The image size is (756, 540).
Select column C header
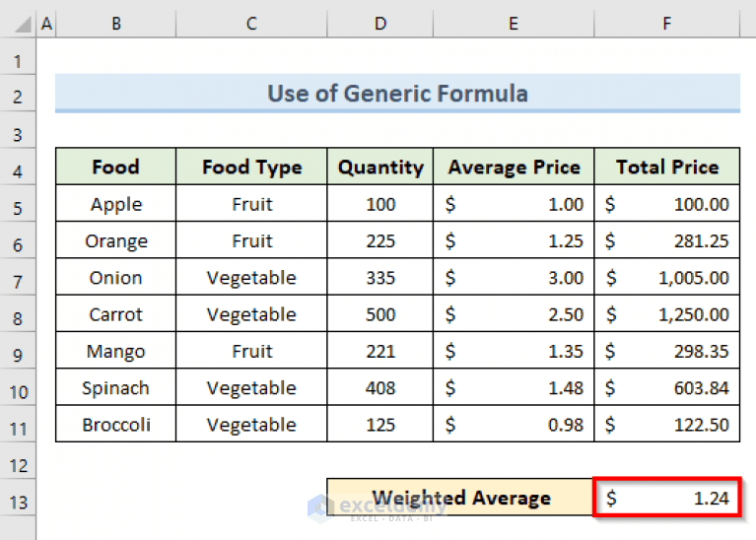click(x=251, y=23)
